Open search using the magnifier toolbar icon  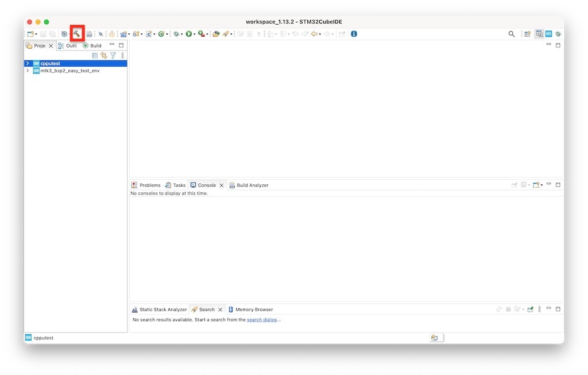pyautogui.click(x=512, y=34)
